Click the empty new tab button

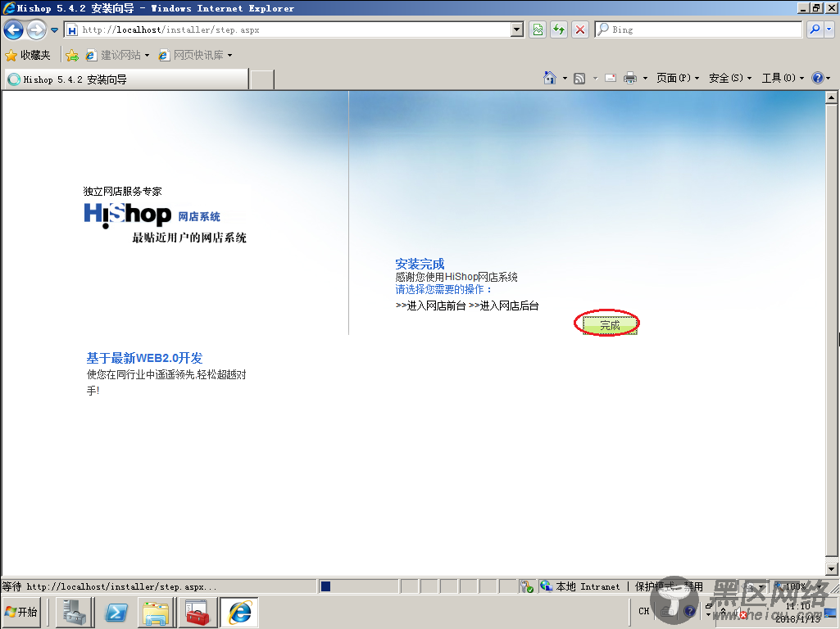pyautogui.click(x=262, y=79)
